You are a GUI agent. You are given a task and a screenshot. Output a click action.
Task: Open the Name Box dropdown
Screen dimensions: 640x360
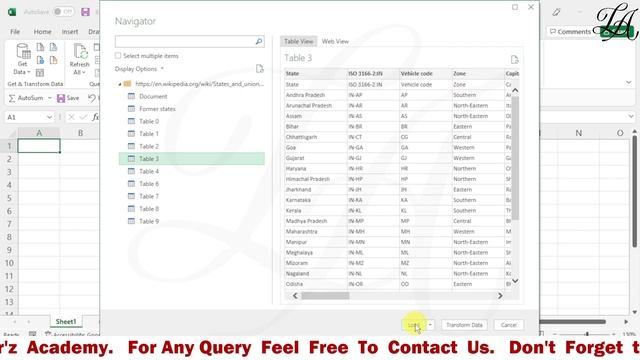pyautogui.click(x=49, y=117)
